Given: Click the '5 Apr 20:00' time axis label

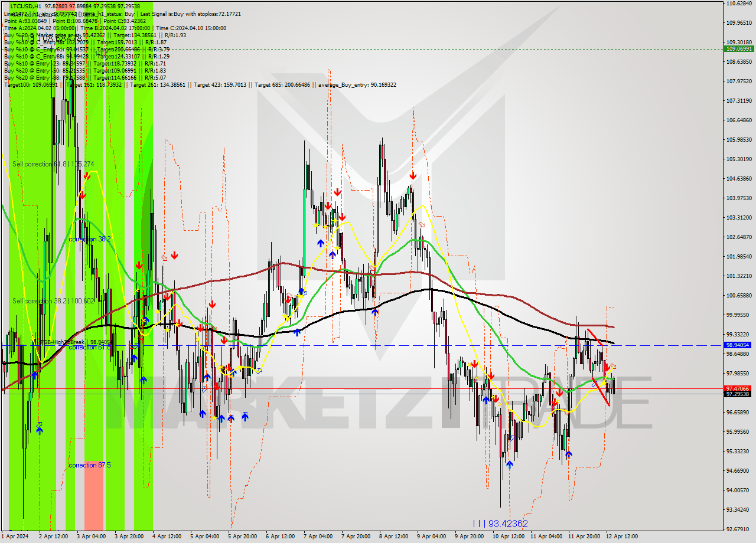Looking at the screenshot, I should pos(242,536).
